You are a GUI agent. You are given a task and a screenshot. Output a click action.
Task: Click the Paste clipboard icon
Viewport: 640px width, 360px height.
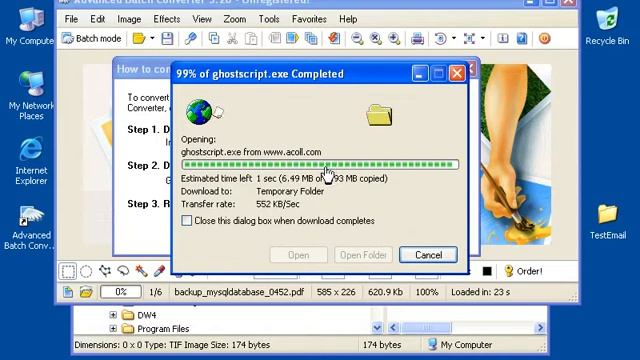(251, 39)
